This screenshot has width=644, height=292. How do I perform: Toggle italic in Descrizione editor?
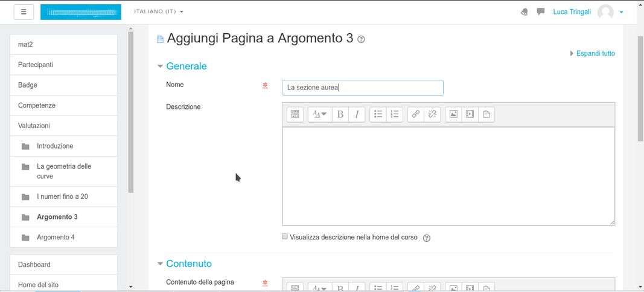[x=357, y=114]
